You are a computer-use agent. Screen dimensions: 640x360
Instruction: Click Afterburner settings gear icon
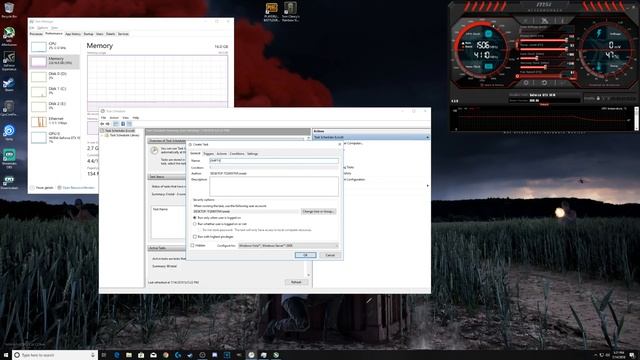pyautogui.click(x=526, y=82)
